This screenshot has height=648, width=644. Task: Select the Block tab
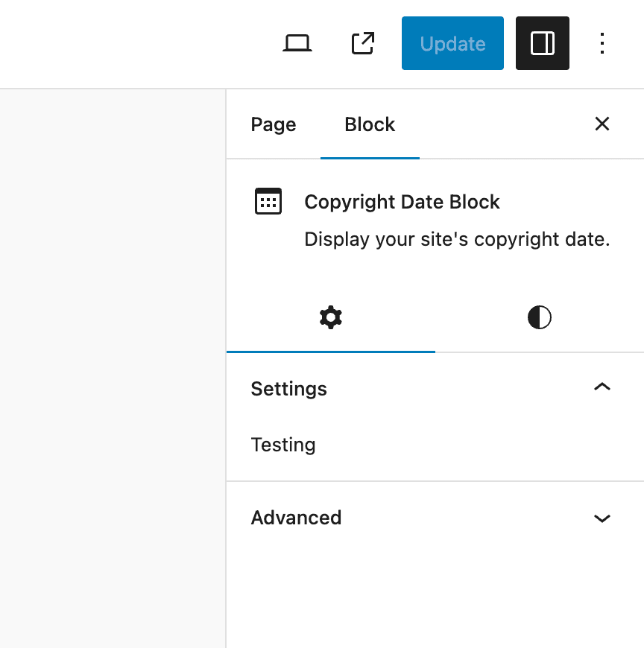[x=370, y=124]
